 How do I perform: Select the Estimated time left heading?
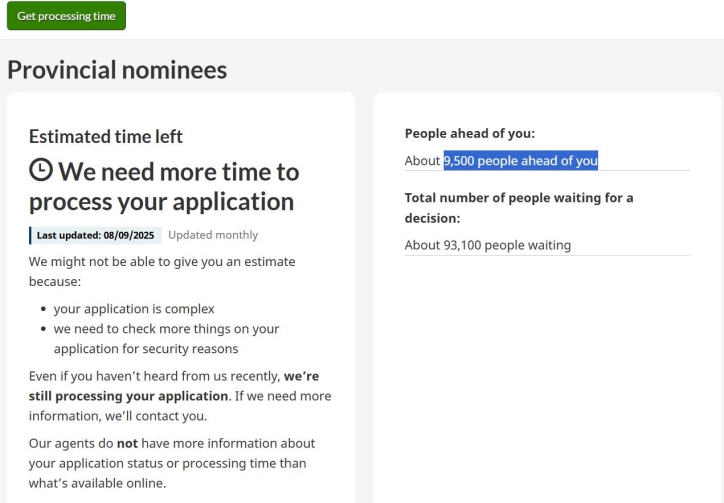pos(106,136)
